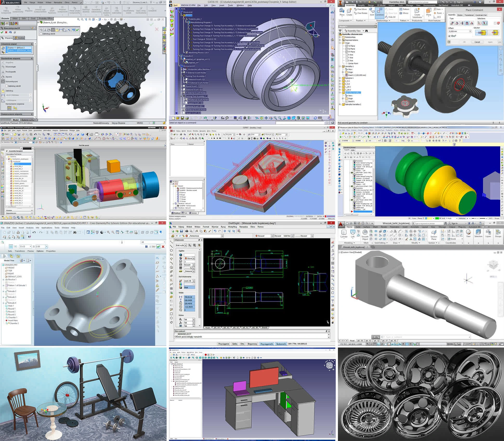Toggle Biegunowy in DraftSight status bar
The height and width of the screenshot is (441, 504).
point(252,344)
